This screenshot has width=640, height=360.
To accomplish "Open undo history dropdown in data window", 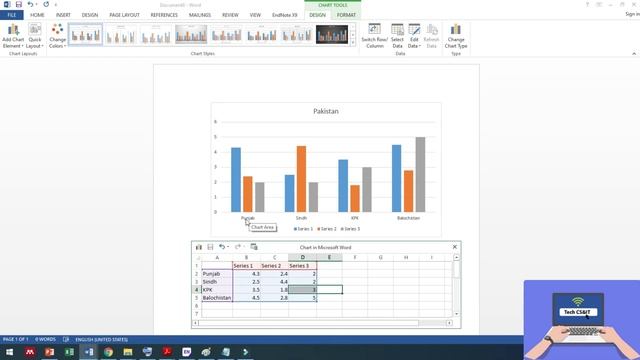I will (x=227, y=247).
